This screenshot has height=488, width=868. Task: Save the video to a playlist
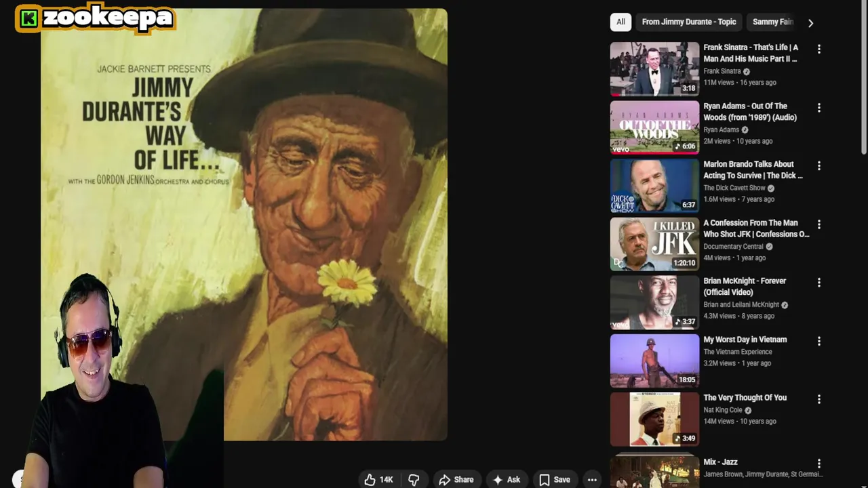click(555, 479)
